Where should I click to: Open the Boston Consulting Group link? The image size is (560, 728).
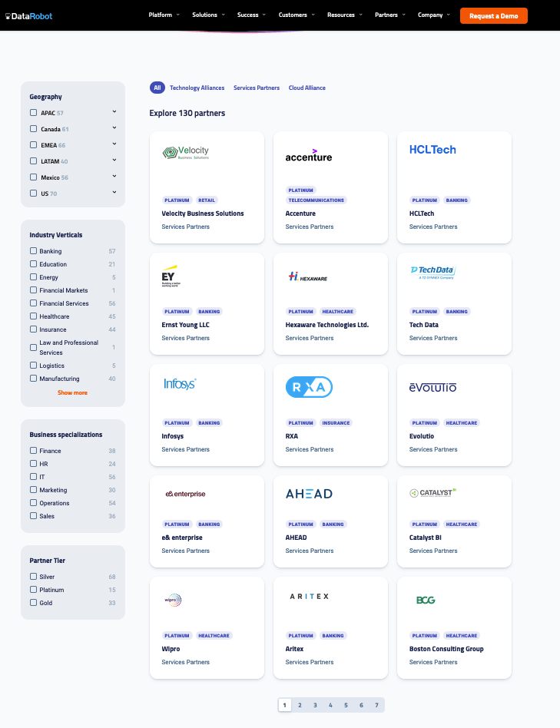[x=446, y=649]
